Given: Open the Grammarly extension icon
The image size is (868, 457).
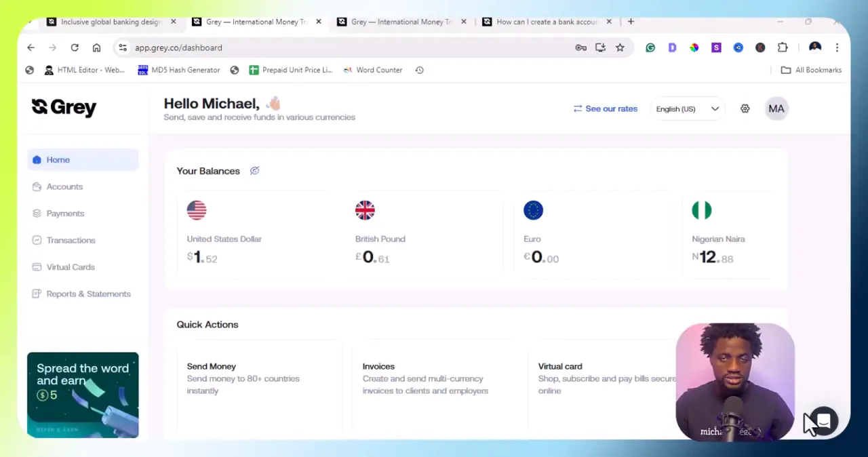Looking at the screenshot, I should [x=650, y=47].
